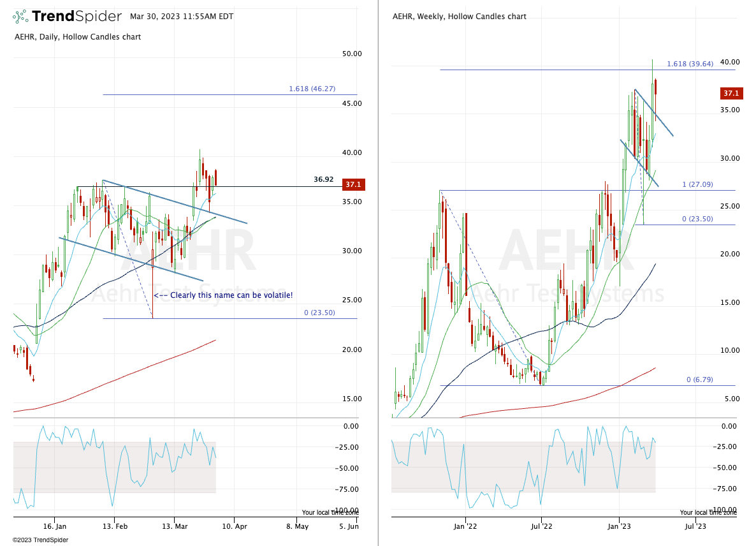The image size is (756, 546).
Task: Click the 1 (27.09) Fibonacci label on weekly chart
Action: [x=697, y=184]
